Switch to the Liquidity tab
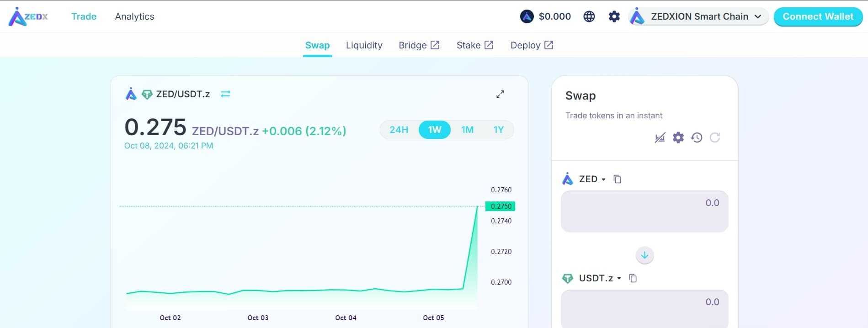 coord(364,45)
